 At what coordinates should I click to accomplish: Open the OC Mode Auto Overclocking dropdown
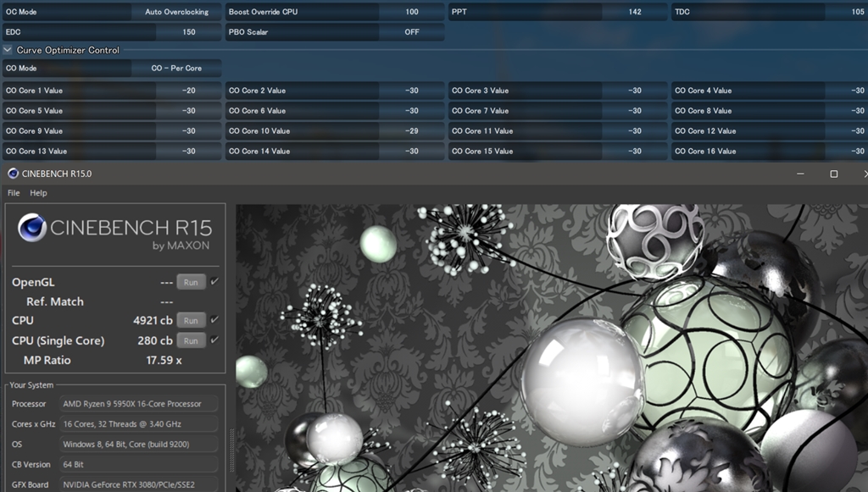pyautogui.click(x=177, y=12)
